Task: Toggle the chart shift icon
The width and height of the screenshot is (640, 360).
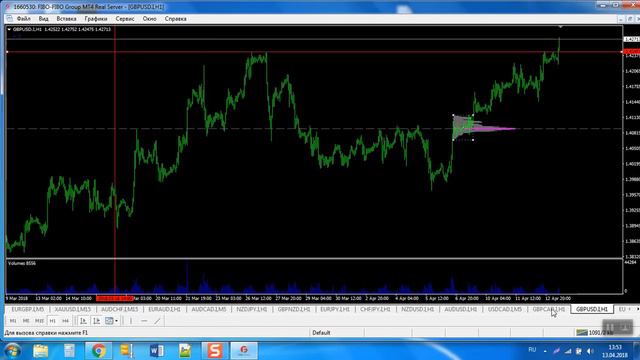Action: click(97, 321)
